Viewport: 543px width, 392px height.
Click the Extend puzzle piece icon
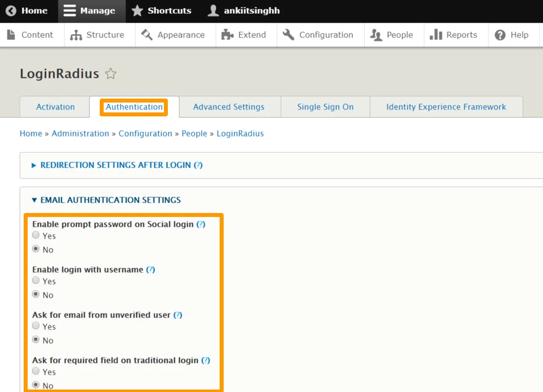click(227, 35)
